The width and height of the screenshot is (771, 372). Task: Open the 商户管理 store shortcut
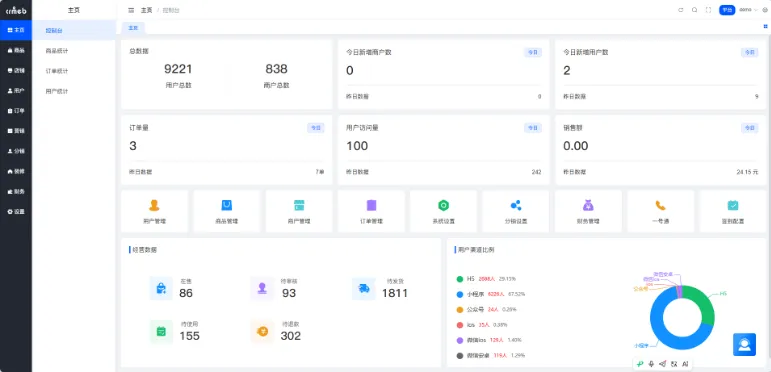tap(299, 211)
